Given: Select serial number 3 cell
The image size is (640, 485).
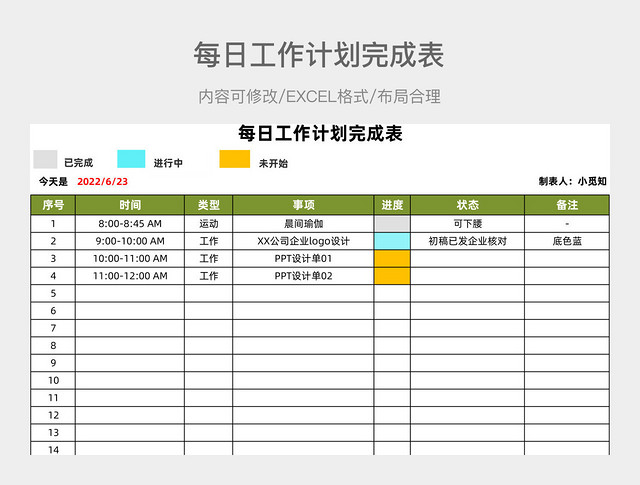Looking at the screenshot, I should tap(53, 258).
